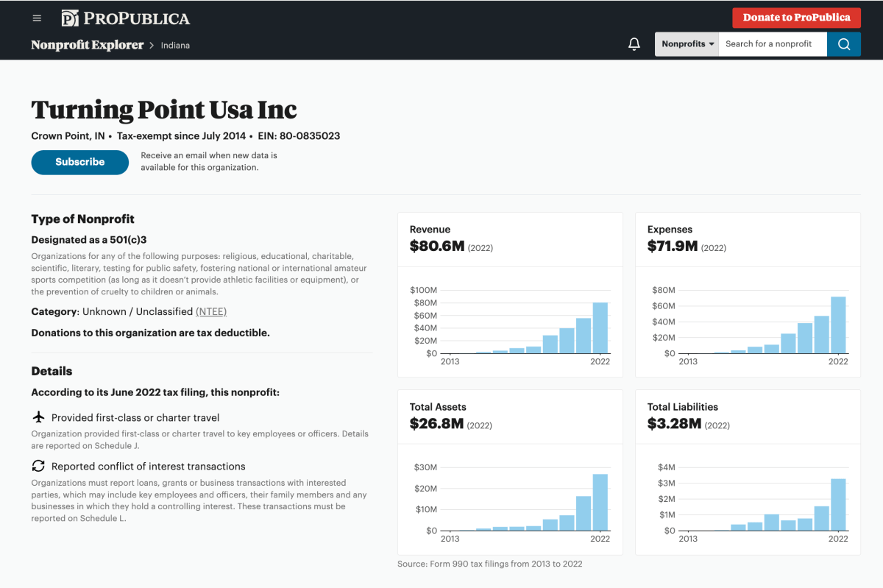This screenshot has height=588, width=883.
Task: Click the 2022 bar in Total Liabilities chart
Action: (x=838, y=504)
